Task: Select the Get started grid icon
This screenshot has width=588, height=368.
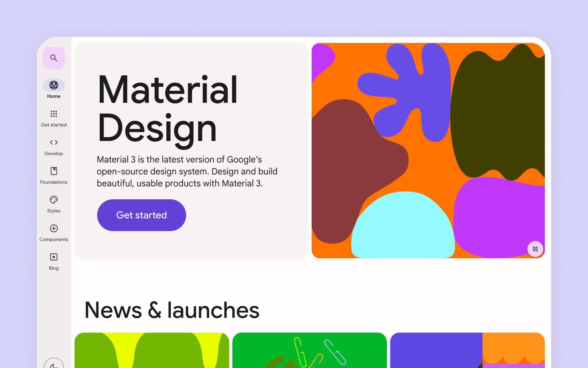Action: coord(53,114)
